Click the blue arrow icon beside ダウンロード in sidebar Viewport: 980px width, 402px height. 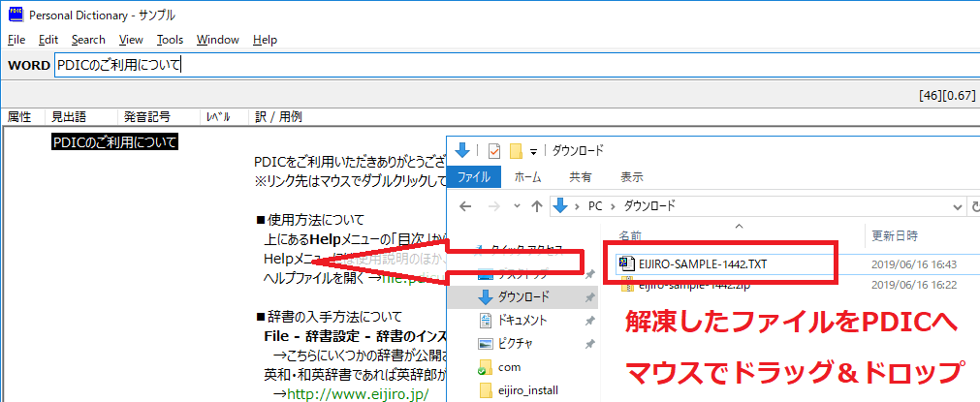coord(485,296)
